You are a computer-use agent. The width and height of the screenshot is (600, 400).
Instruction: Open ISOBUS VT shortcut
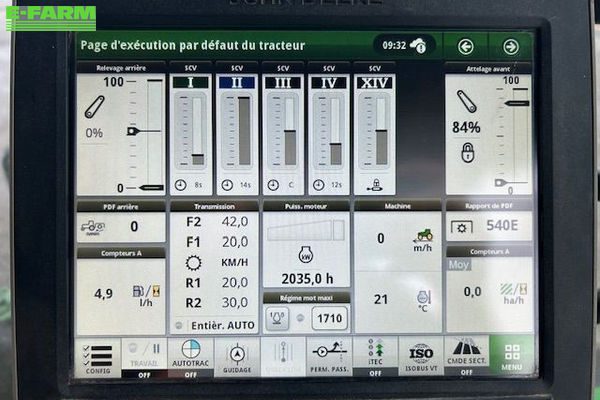(421, 357)
